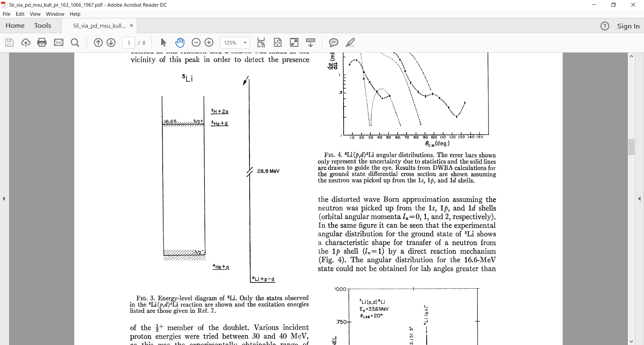Image resolution: width=644 pixels, height=345 pixels.
Task: Switch to full screen view mode
Action: [294, 43]
